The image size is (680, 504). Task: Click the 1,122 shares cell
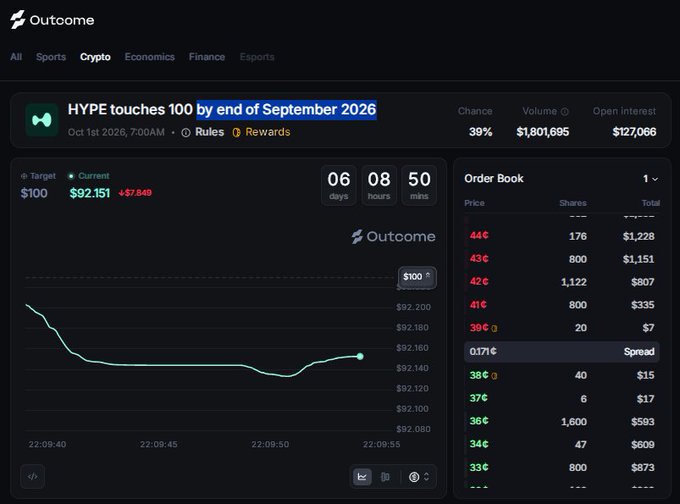pyautogui.click(x=574, y=282)
